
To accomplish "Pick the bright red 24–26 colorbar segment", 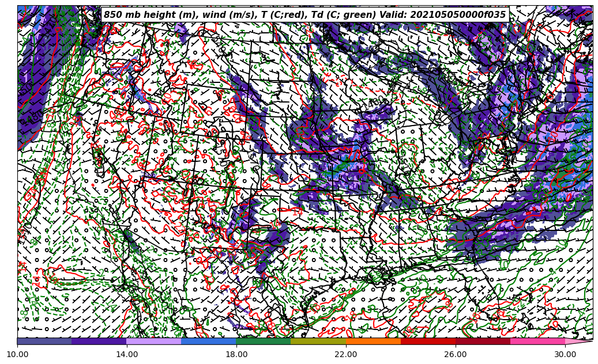I will pos(428,341).
